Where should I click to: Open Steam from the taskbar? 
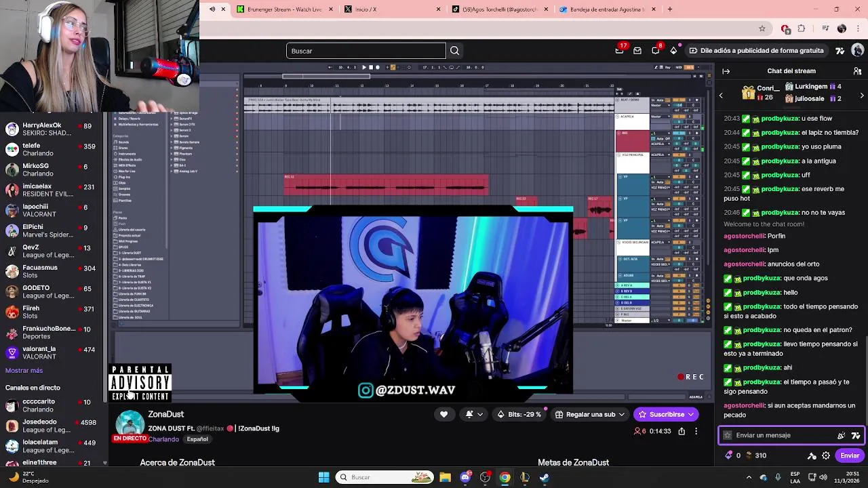545,477
